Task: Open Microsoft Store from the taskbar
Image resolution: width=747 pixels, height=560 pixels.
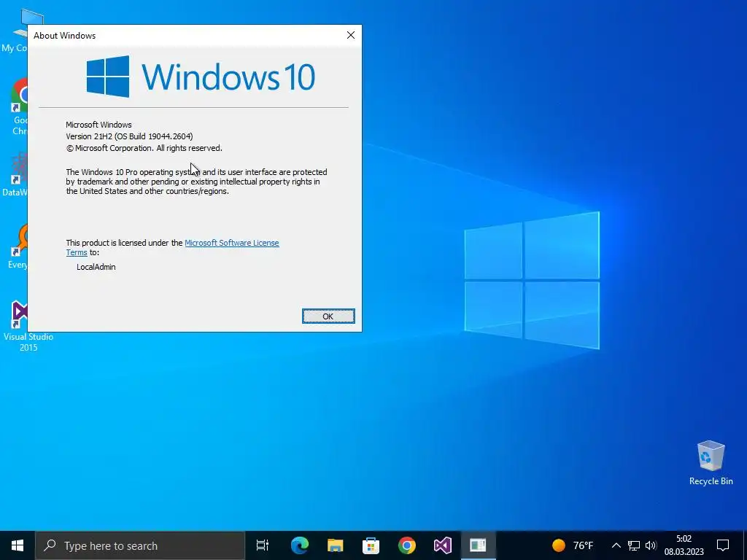Action: pyautogui.click(x=371, y=545)
